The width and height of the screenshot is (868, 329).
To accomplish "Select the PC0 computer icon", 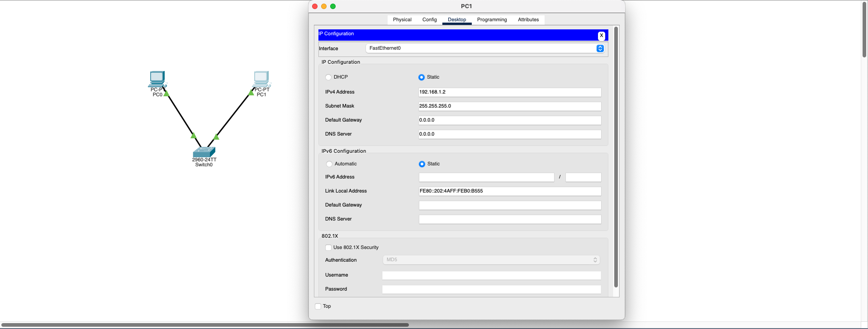I will pos(157,79).
